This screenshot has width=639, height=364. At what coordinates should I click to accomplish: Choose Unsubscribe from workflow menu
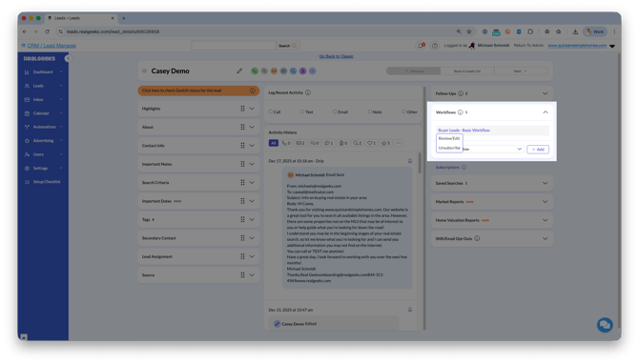point(449,148)
